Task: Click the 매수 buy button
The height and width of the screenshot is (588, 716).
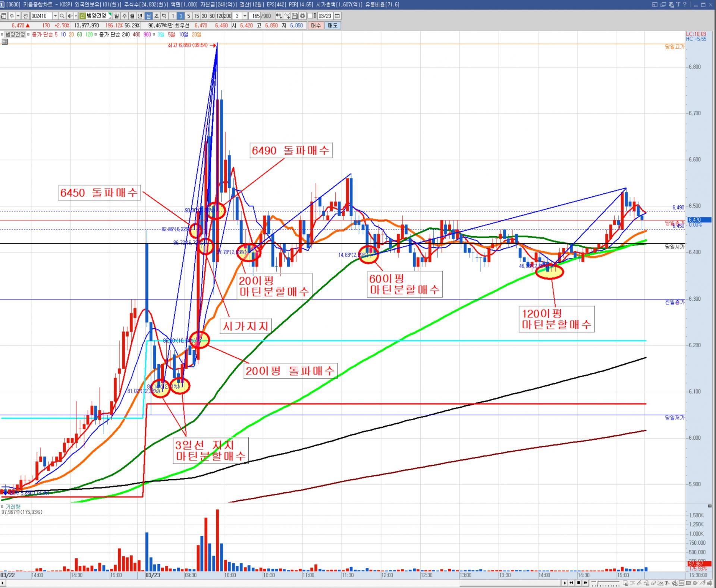Action: tap(316, 25)
